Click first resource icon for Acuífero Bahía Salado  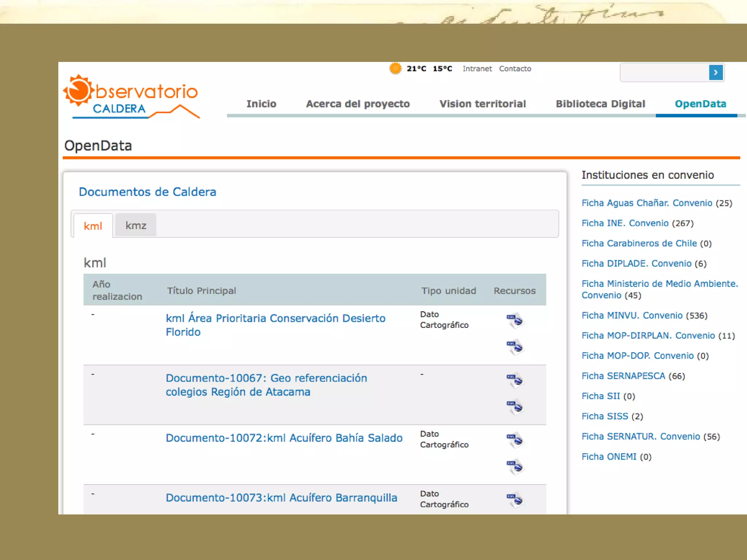coord(515,440)
